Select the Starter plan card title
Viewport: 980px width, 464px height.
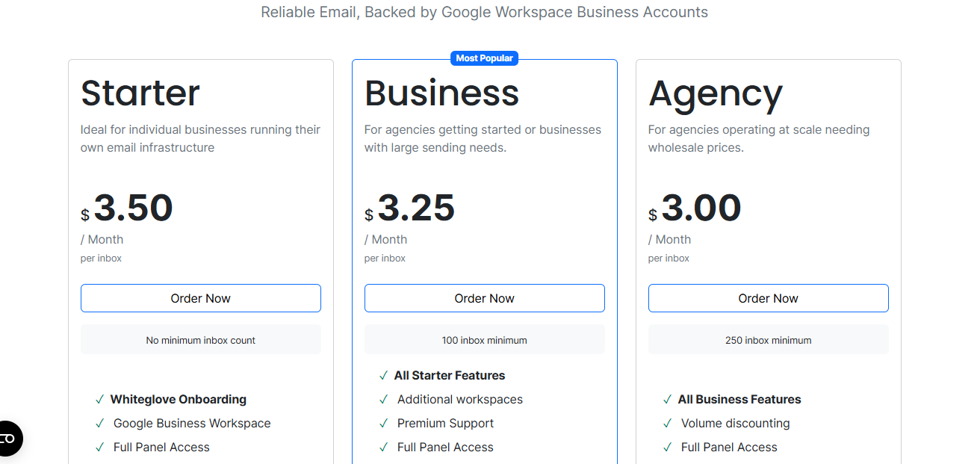(x=140, y=93)
